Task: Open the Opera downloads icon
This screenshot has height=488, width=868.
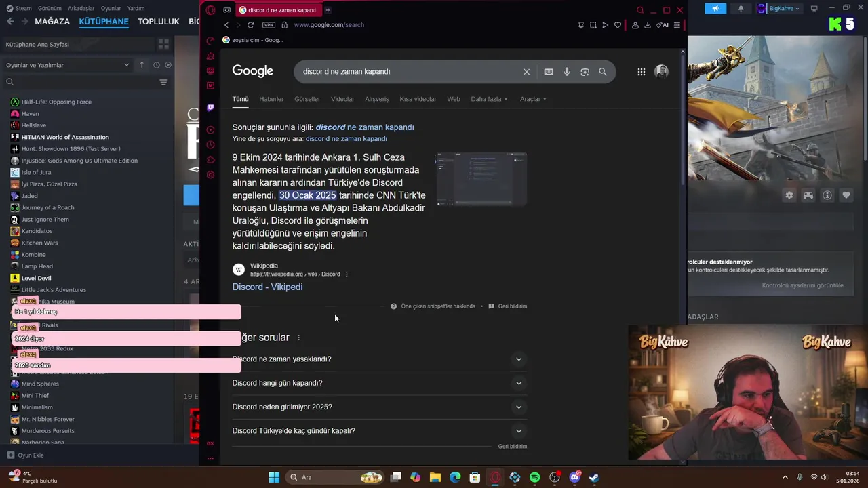Action: pyautogui.click(x=647, y=25)
